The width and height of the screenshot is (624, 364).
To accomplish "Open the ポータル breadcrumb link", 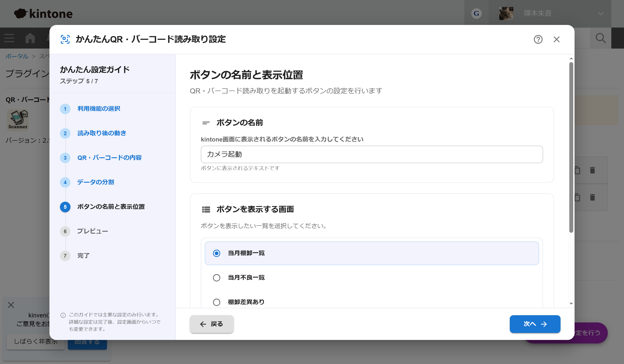I will click(x=17, y=56).
